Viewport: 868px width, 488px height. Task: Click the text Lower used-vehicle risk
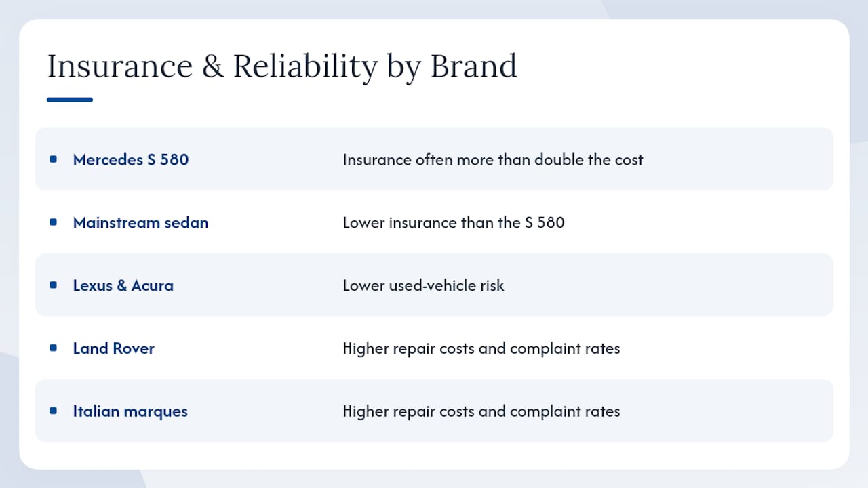click(x=424, y=285)
